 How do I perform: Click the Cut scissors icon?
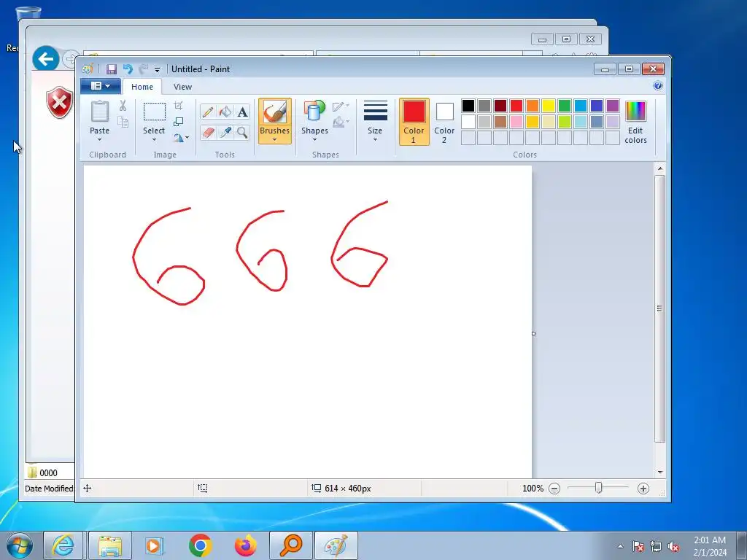coord(123,105)
